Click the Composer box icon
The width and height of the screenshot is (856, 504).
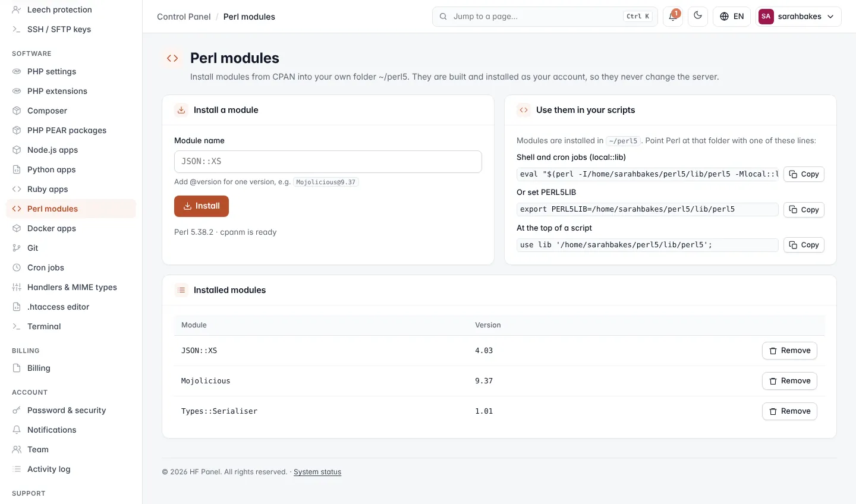pyautogui.click(x=17, y=111)
